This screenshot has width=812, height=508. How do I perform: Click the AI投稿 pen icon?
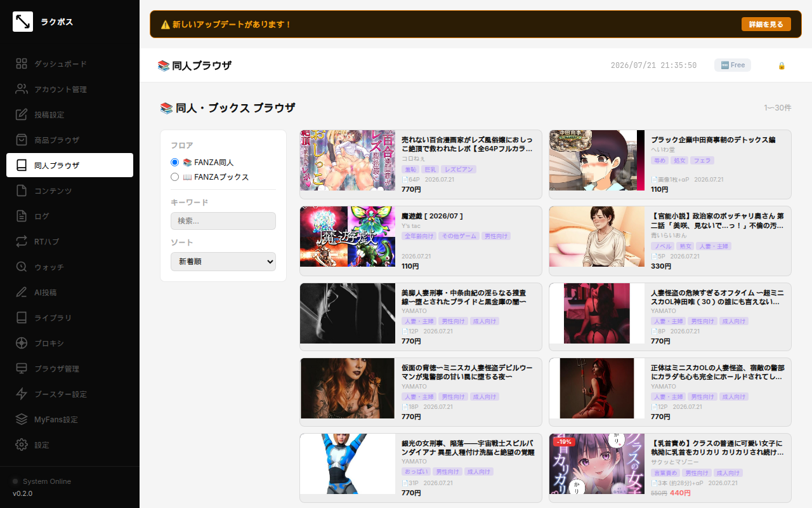pyautogui.click(x=22, y=292)
